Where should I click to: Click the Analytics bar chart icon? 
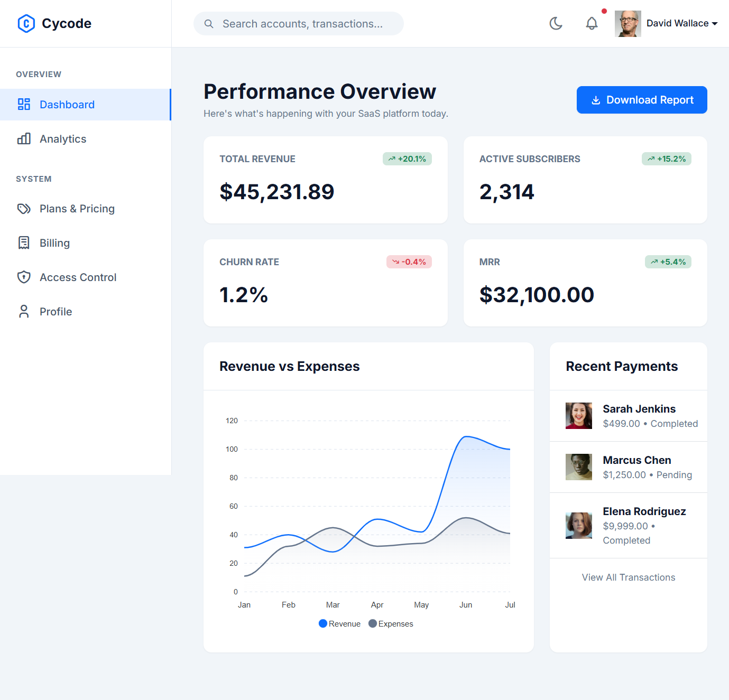pyautogui.click(x=24, y=138)
